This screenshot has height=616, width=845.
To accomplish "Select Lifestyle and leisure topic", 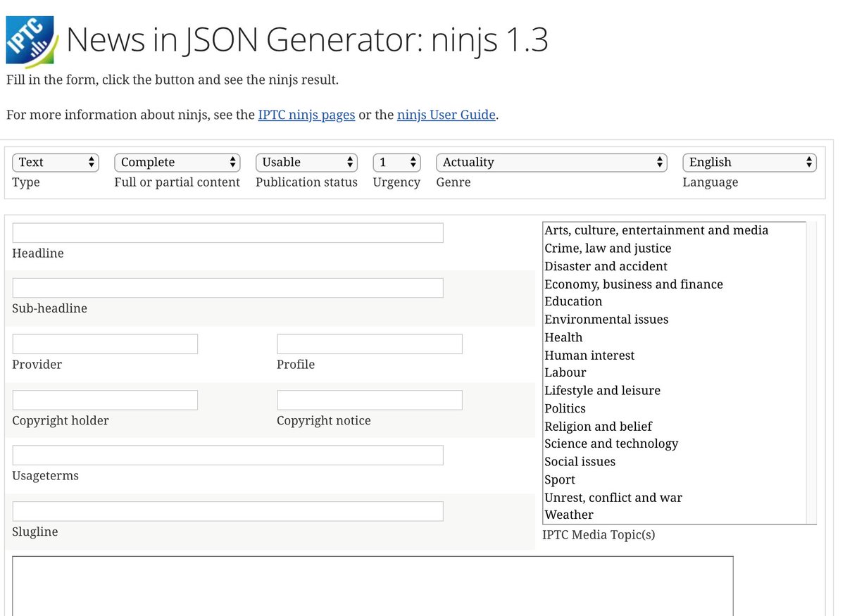I will 674,391.
